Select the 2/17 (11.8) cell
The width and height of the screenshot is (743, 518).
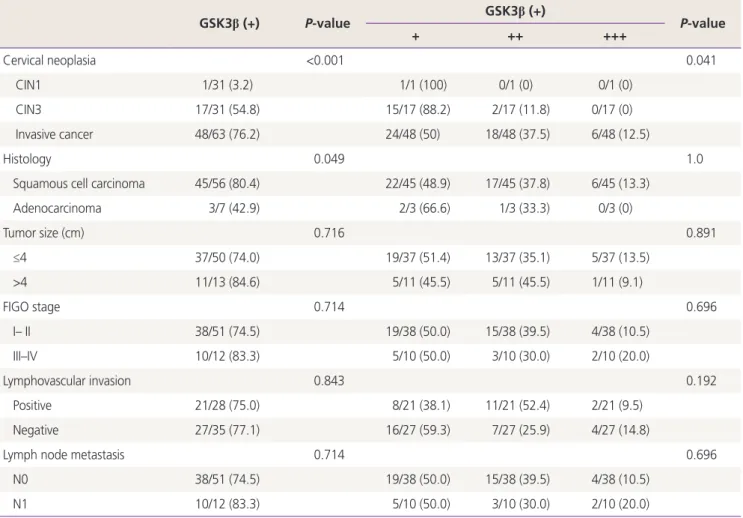tap(521, 110)
